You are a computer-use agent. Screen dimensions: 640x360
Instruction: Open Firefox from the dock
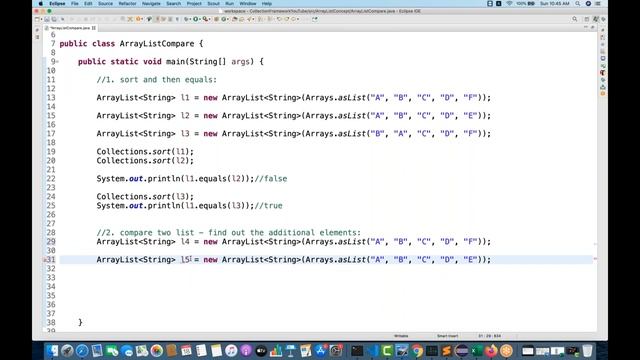point(491,351)
